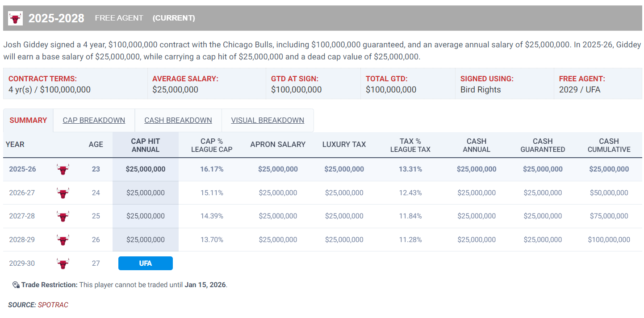
Task: Click the Cap Hit Annual column header
Action: (x=145, y=145)
